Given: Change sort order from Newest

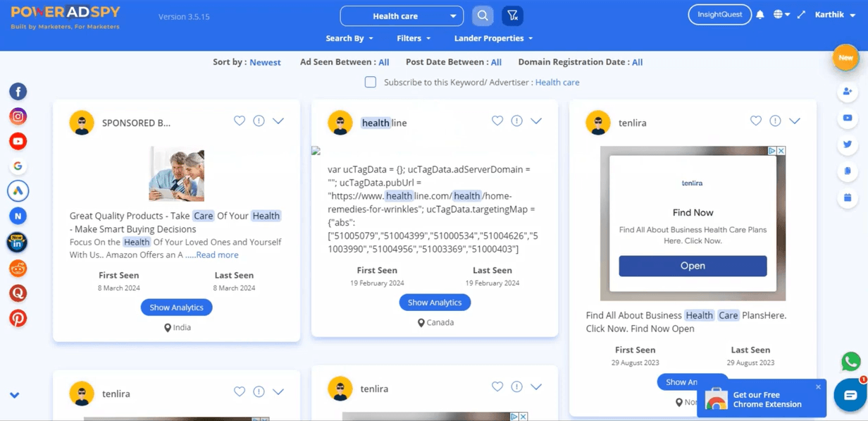Looking at the screenshot, I should [x=265, y=63].
